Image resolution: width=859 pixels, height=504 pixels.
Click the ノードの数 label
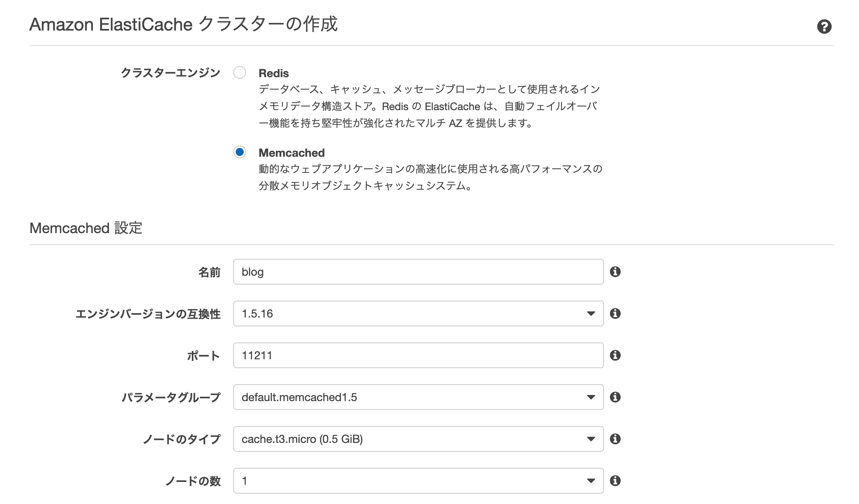[193, 481]
